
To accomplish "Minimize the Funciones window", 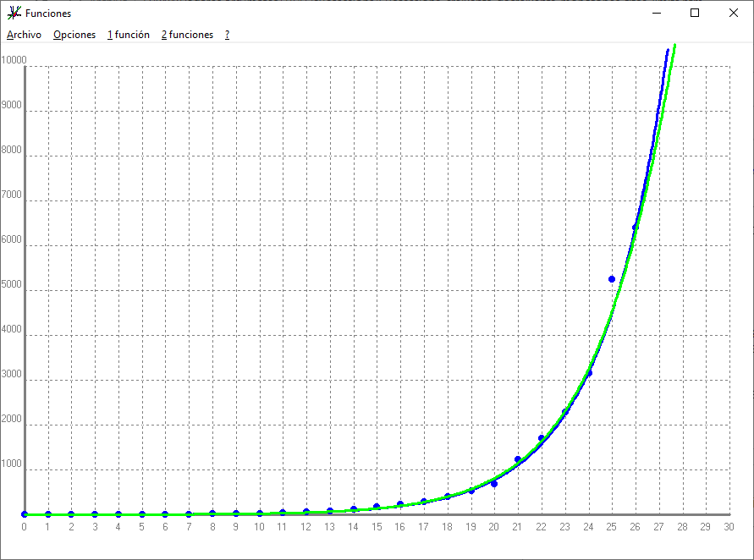I will [x=656, y=14].
